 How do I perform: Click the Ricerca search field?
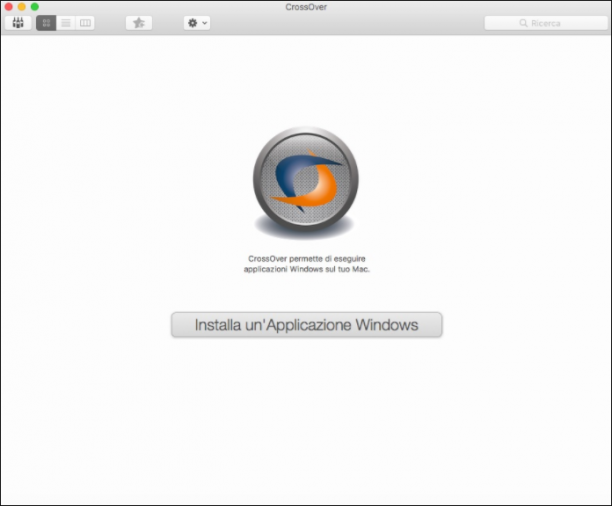[546, 23]
